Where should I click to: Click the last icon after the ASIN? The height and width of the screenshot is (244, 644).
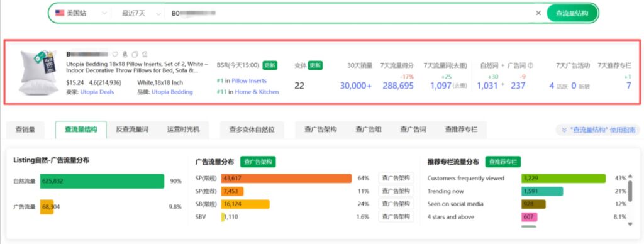tap(144, 54)
